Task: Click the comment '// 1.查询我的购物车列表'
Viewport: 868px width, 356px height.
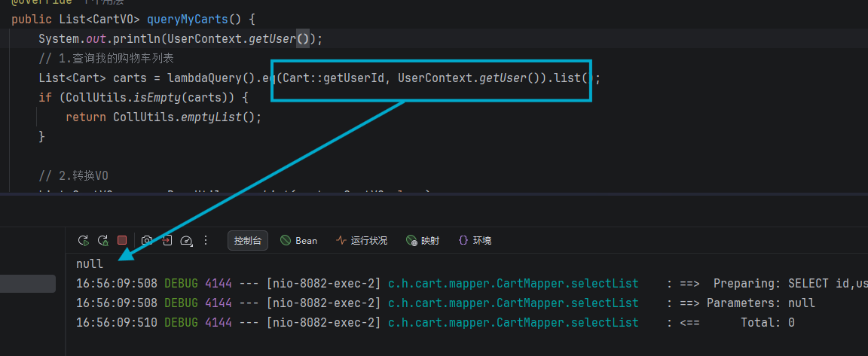Action: (x=106, y=58)
